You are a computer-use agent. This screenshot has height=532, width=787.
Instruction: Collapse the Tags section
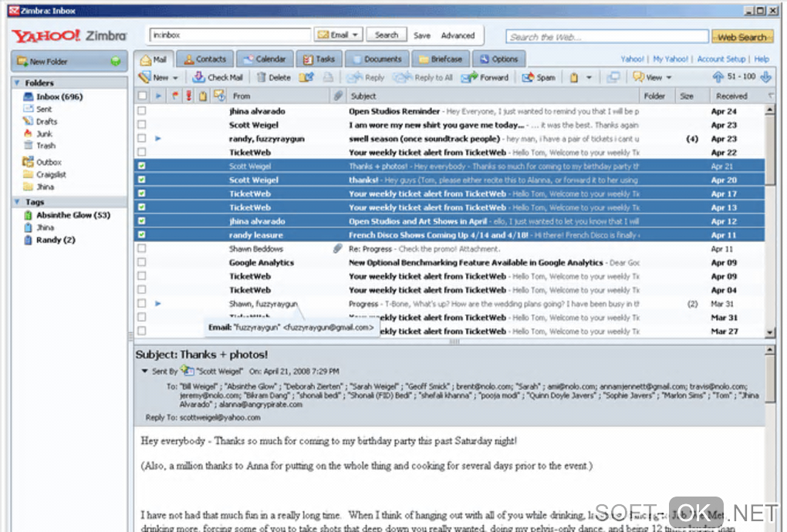(x=18, y=201)
